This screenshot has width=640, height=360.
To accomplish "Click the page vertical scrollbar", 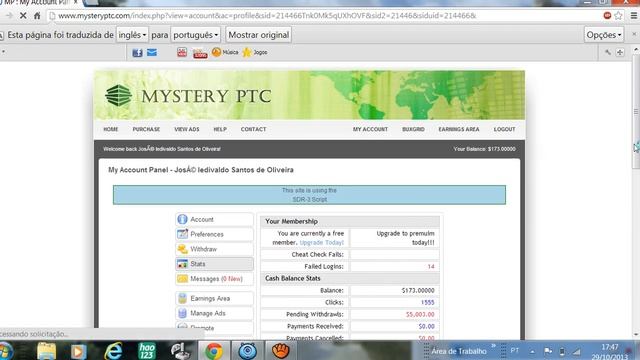I will pos(636,112).
